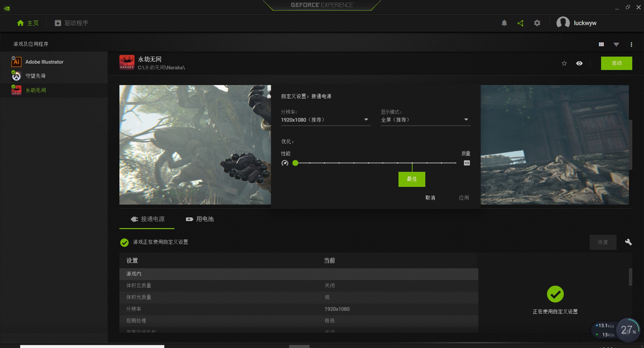Mark 永劫无间 as favorite with star
Screen dimensions: 644x348
pyautogui.click(x=564, y=63)
